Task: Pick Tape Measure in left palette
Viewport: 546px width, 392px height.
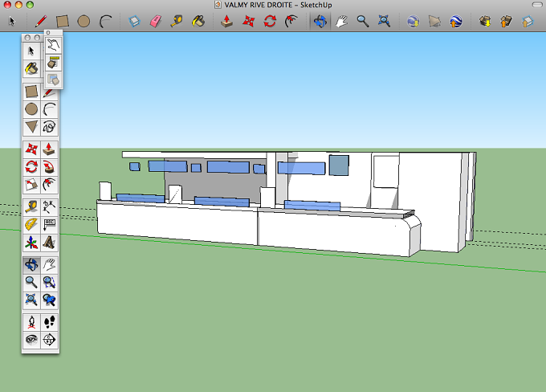Action: click(31, 207)
